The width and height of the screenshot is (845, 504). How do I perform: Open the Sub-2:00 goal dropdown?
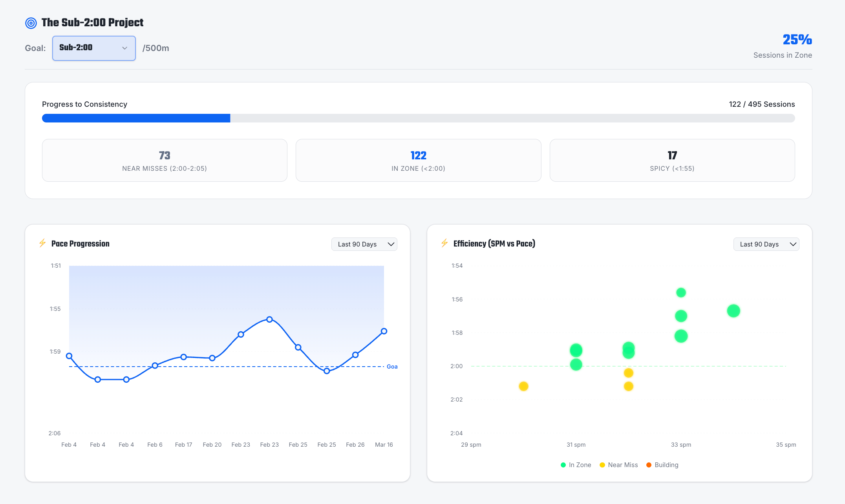click(93, 48)
